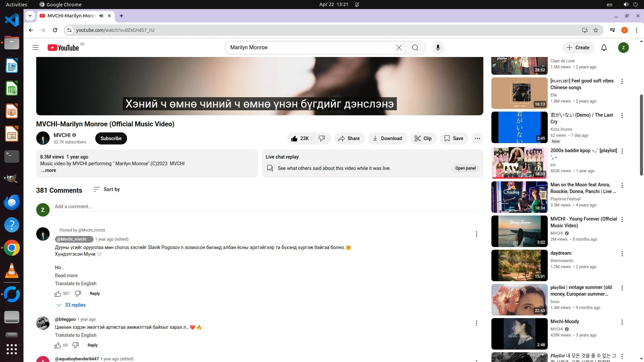Click the page vertical scrollbar

[x=641, y=134]
